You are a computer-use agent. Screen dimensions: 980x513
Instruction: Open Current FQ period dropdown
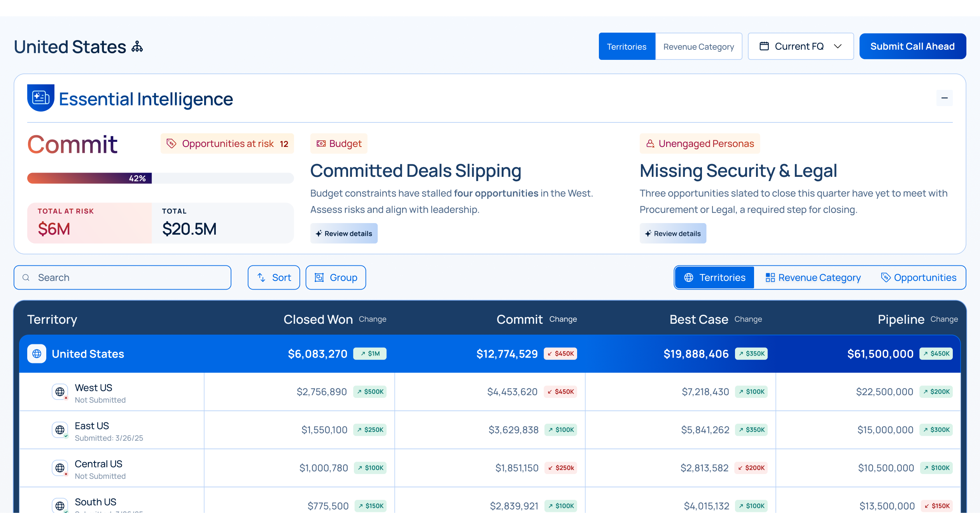coord(800,47)
